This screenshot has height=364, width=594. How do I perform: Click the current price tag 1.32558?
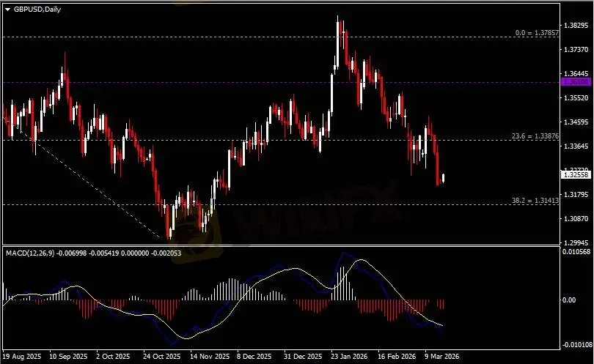[x=576, y=174]
